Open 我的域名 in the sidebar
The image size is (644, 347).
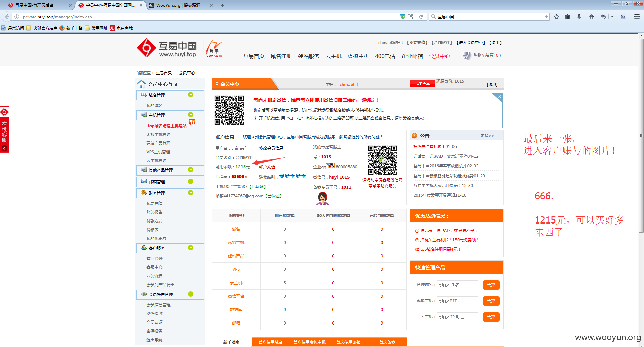pos(154,106)
